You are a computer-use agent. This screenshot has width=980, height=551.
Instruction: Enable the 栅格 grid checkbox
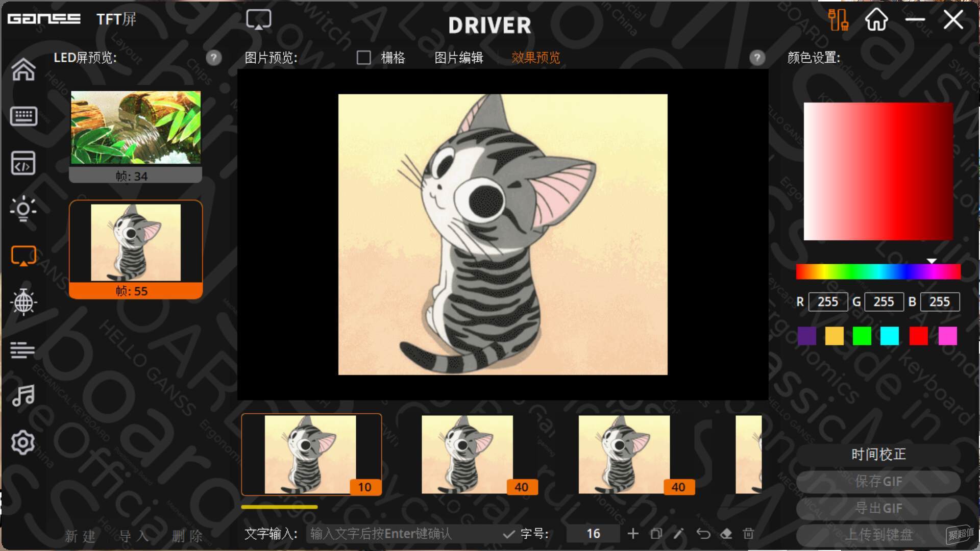[363, 58]
